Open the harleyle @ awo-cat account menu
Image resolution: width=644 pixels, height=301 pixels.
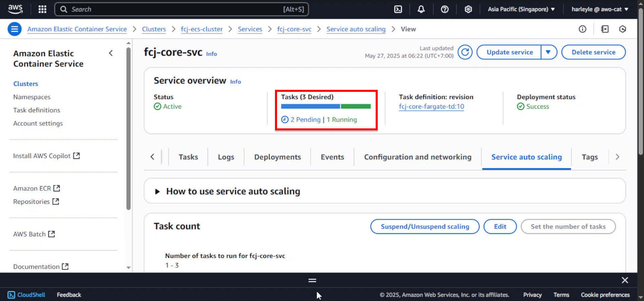coord(600,9)
